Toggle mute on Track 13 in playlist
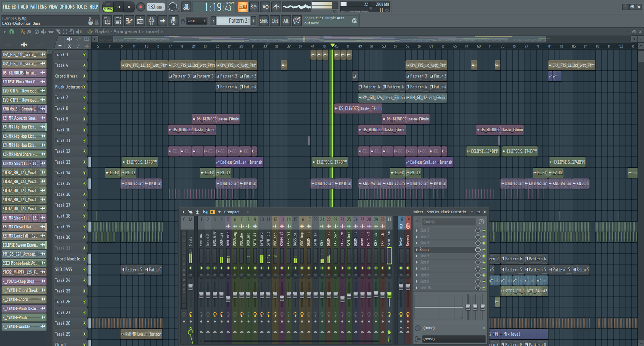Viewport: 644px width, 346px height. 85,162
